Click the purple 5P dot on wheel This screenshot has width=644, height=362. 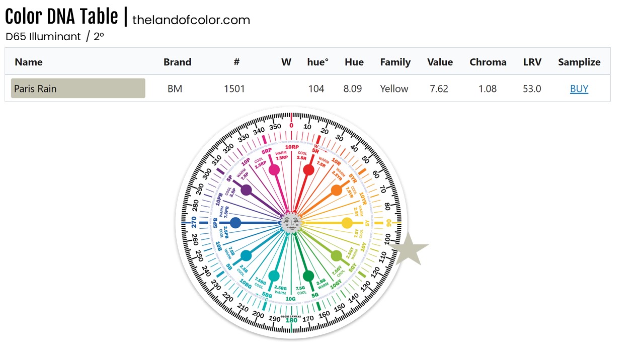coord(246,190)
